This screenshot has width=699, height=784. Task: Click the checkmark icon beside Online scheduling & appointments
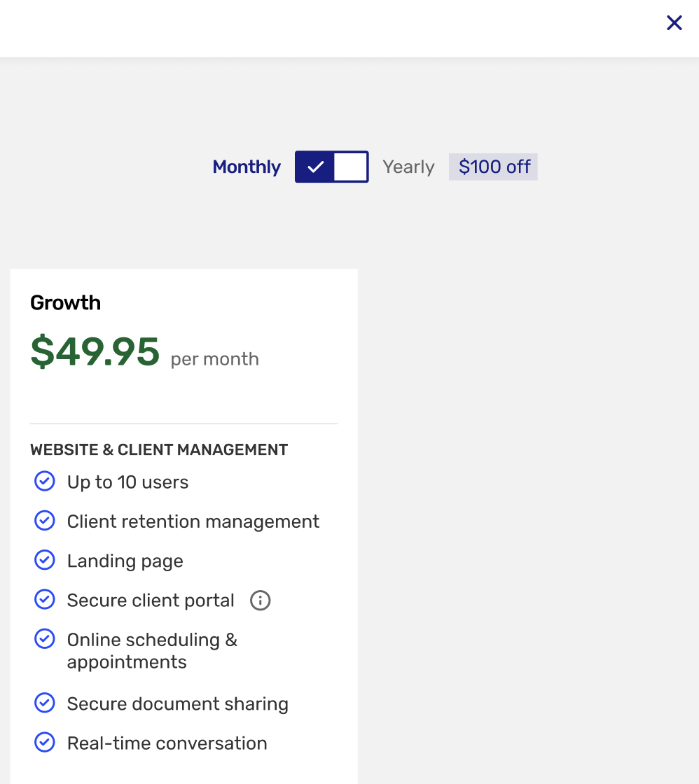(x=44, y=638)
